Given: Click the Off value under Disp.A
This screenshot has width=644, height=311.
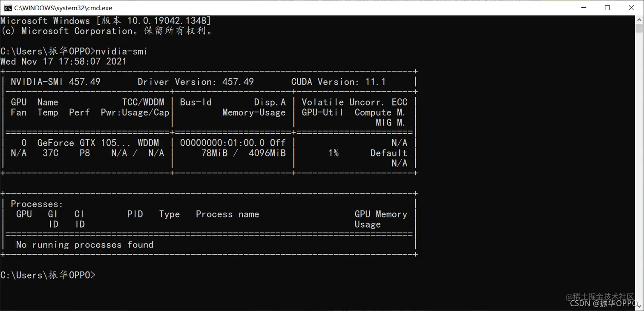Looking at the screenshot, I should click(x=278, y=143).
